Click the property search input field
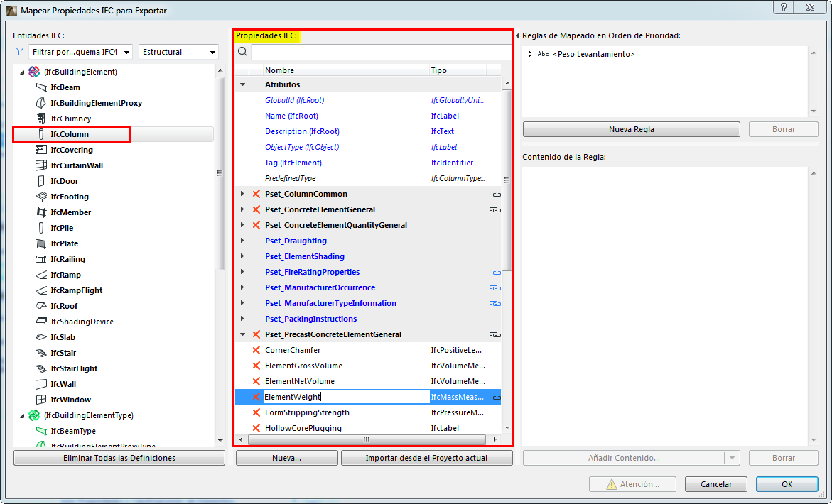This screenshot has width=832, height=504. pos(381,52)
